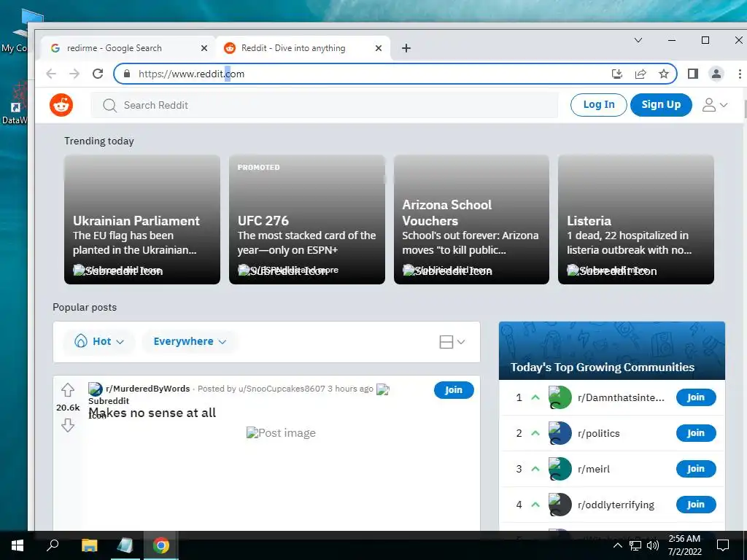Share this page using the share icon
747x560 pixels.
[x=640, y=74]
